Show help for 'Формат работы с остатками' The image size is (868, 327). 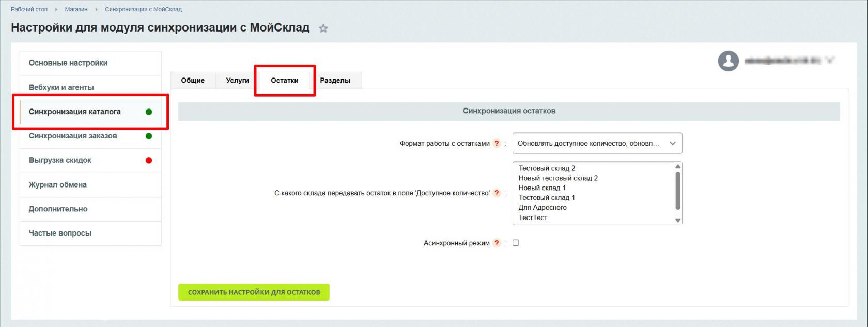(497, 144)
